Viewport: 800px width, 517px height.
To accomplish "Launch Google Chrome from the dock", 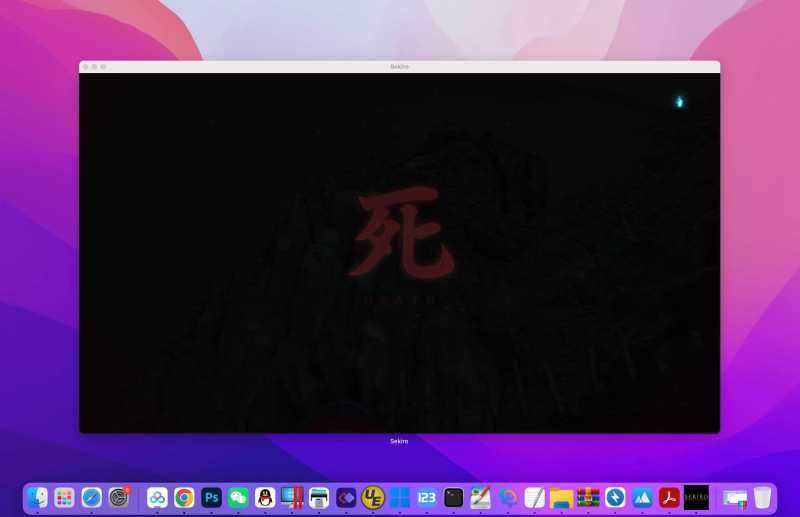I will [x=184, y=498].
